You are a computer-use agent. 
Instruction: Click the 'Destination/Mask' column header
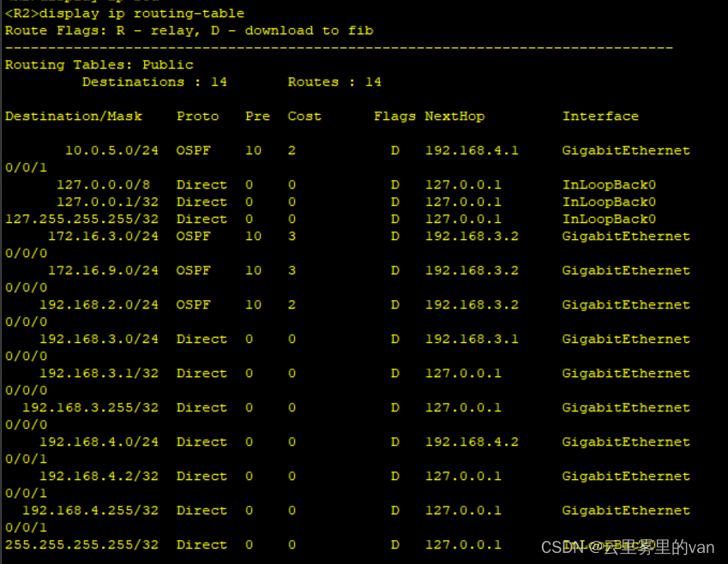[74, 116]
